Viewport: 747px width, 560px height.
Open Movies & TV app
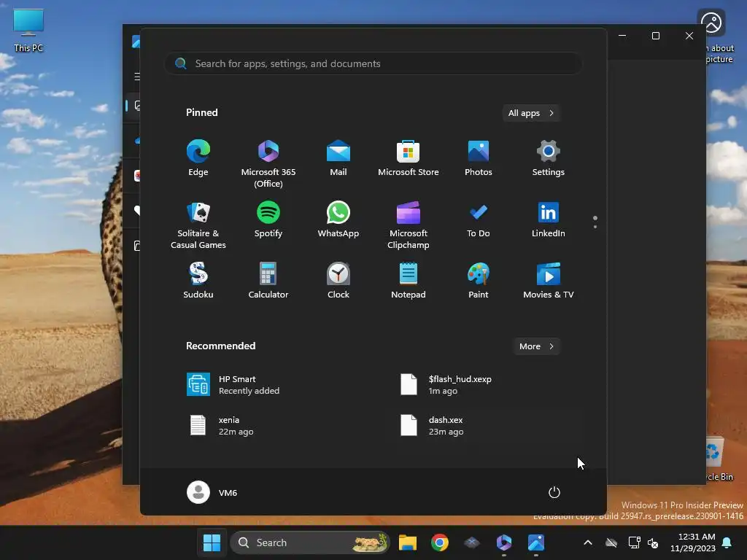click(x=549, y=281)
